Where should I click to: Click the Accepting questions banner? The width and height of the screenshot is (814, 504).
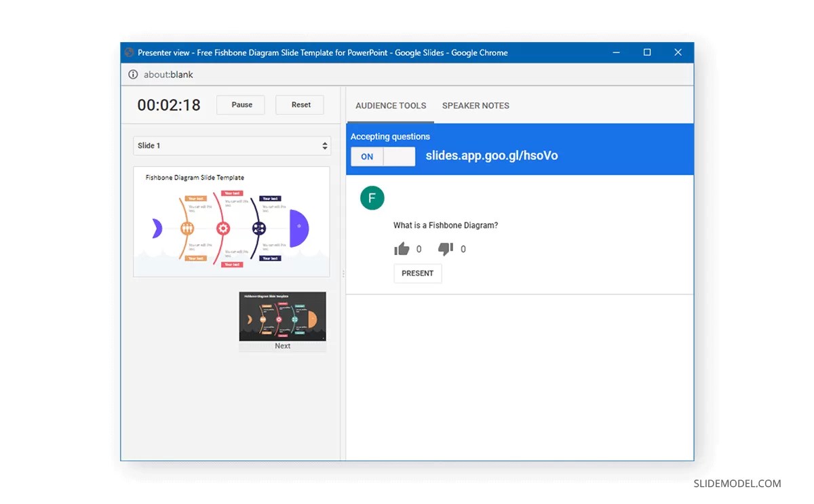click(390, 136)
